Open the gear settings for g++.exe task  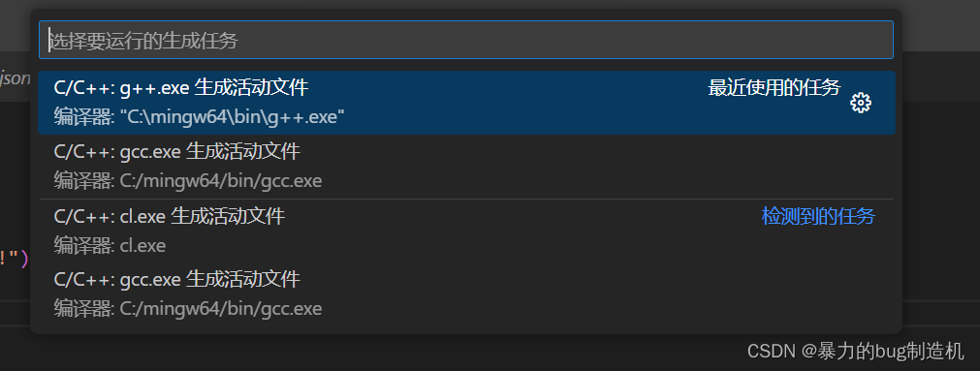coord(861,103)
